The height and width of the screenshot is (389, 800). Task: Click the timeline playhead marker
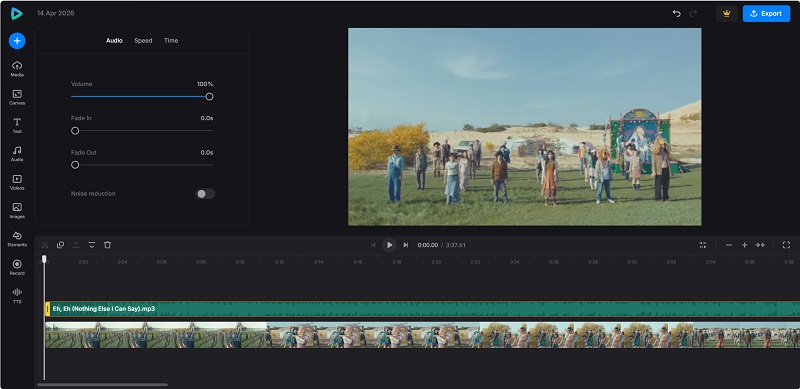click(x=44, y=259)
